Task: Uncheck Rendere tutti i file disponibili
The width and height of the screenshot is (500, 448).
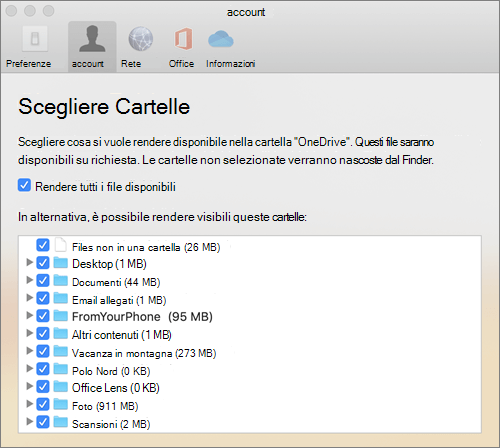Action: [24, 185]
